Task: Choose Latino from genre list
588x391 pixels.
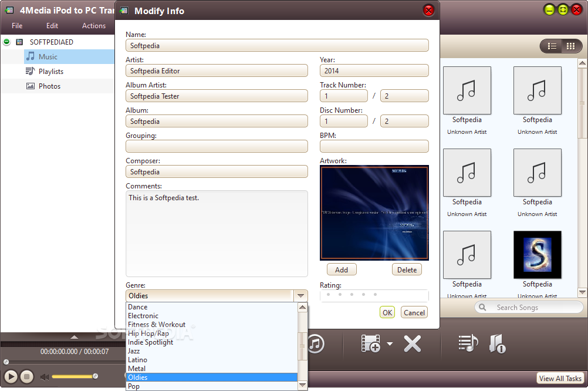Action: pos(212,360)
